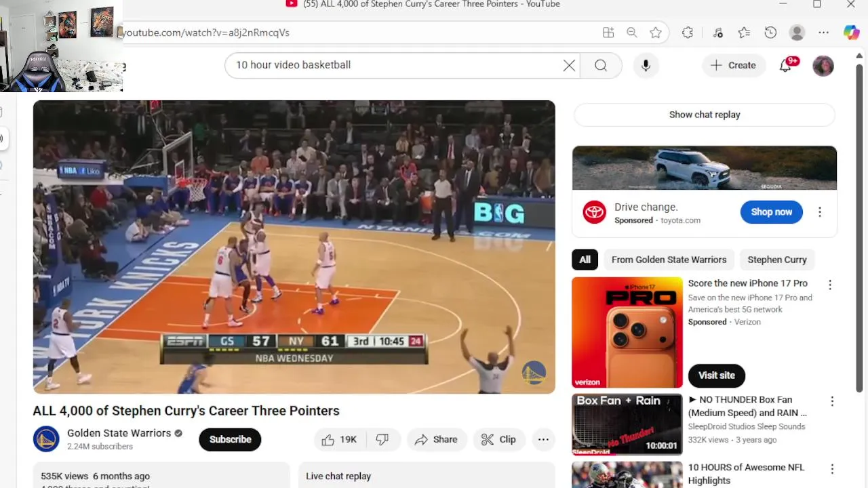Image resolution: width=868 pixels, height=488 pixels.
Task: Expand the 535K views description box
Action: coord(161,476)
